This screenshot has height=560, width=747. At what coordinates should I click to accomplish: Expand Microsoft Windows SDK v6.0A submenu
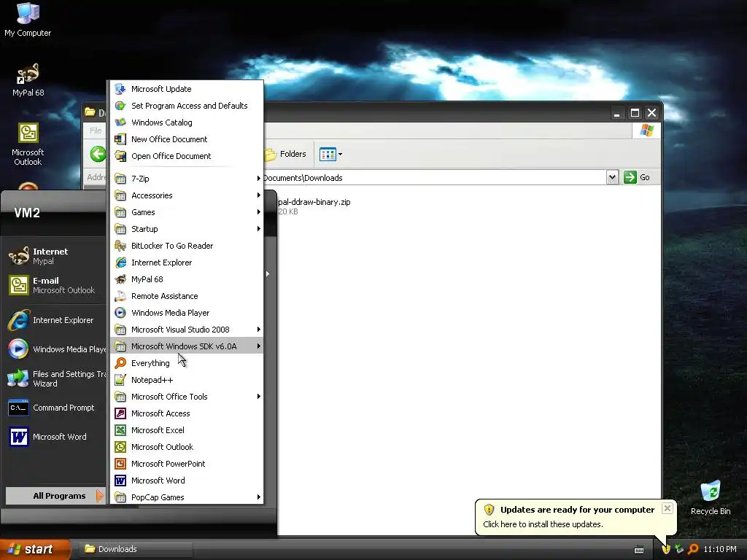click(x=186, y=346)
